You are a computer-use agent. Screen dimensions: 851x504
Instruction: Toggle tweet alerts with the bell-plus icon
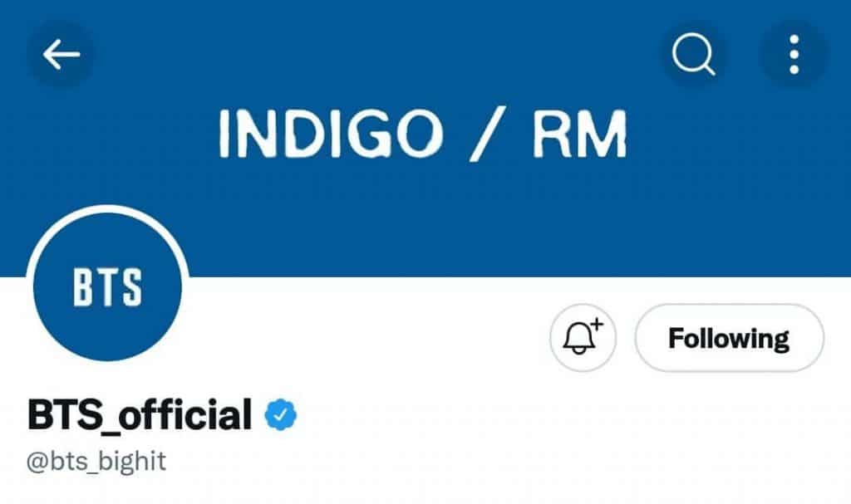(583, 337)
